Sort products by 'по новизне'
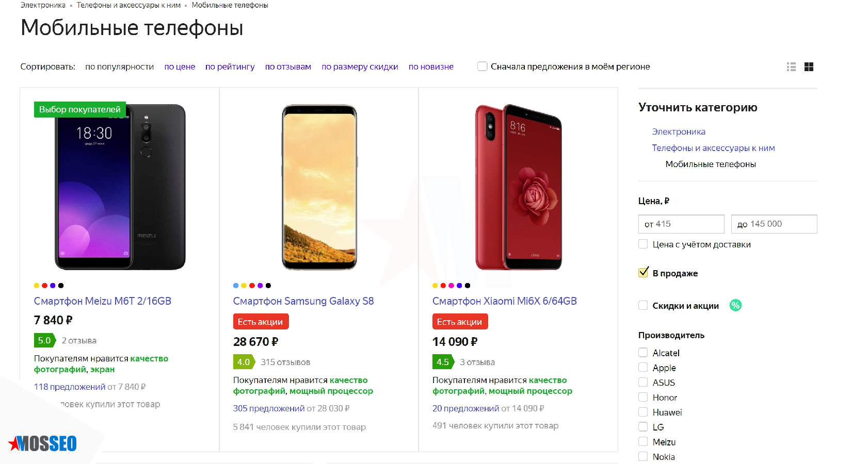 pyautogui.click(x=431, y=67)
